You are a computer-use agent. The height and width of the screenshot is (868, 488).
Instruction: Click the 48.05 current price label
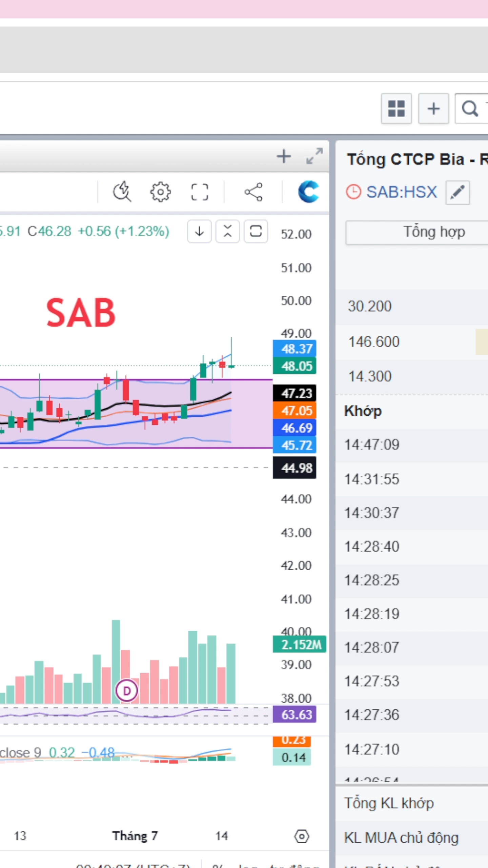coord(294,366)
